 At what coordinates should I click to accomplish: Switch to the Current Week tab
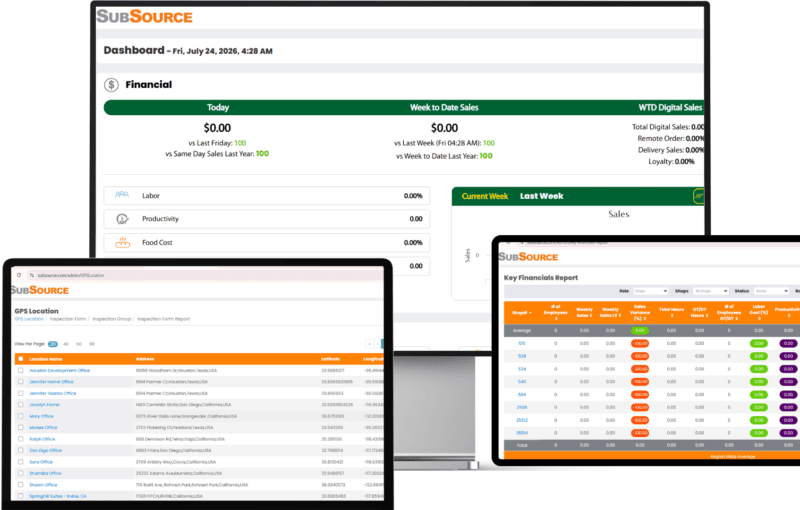point(485,196)
